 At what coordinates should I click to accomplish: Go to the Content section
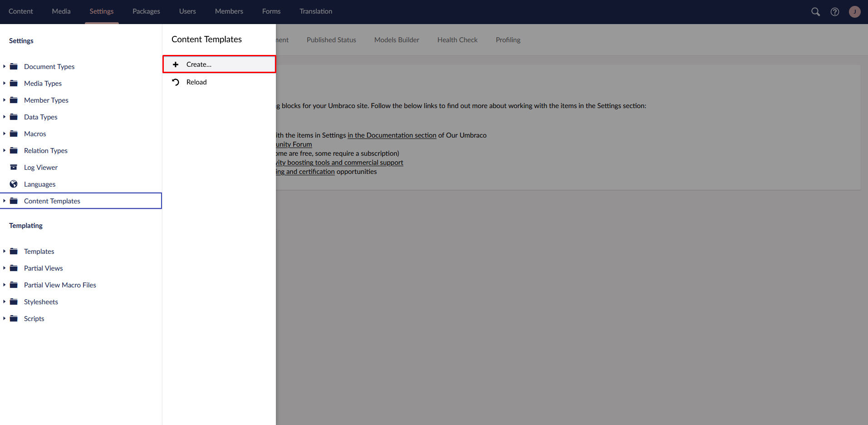[20, 11]
